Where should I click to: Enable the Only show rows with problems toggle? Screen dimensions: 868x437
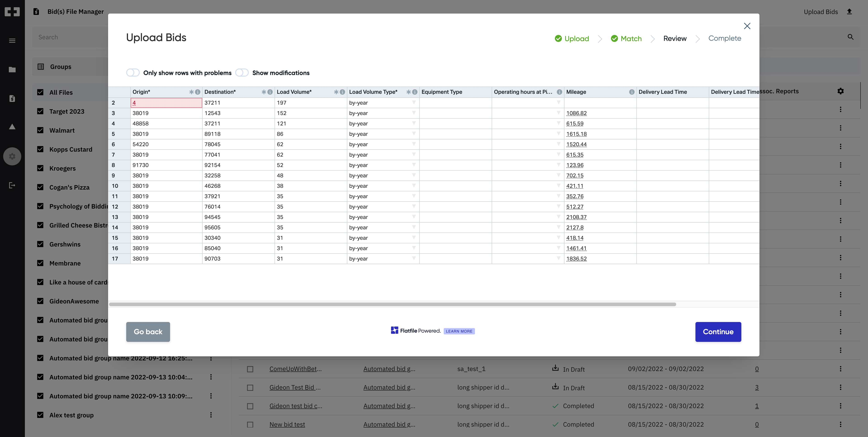click(133, 72)
